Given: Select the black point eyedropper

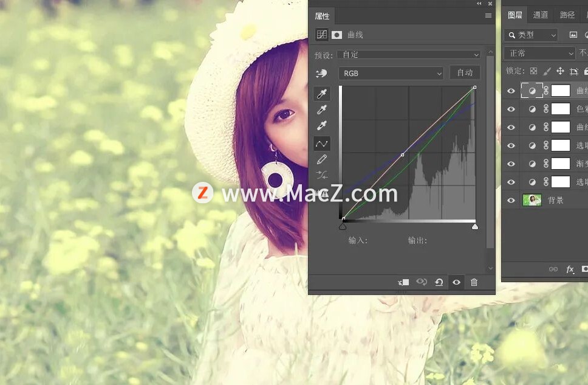Looking at the screenshot, I should (x=322, y=94).
